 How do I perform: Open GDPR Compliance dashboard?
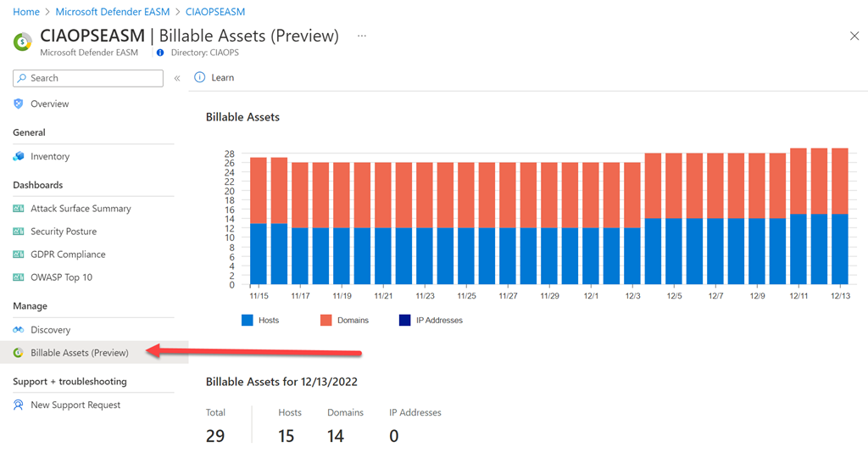[x=68, y=254]
